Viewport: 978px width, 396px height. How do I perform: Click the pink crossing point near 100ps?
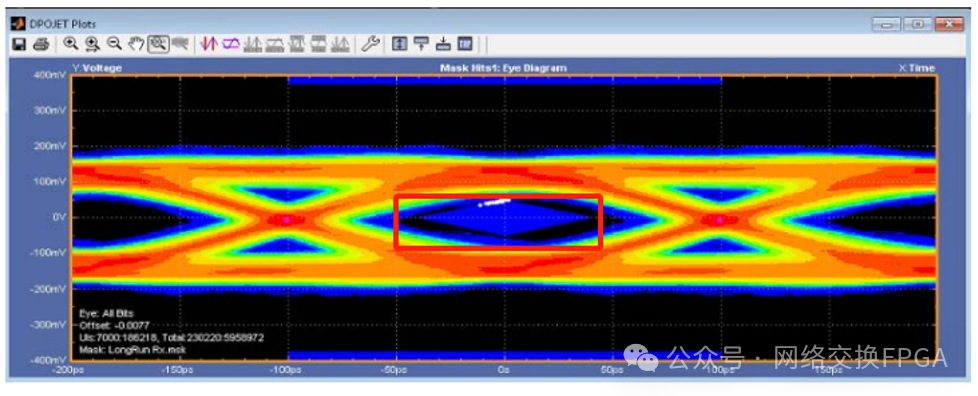tap(720, 220)
